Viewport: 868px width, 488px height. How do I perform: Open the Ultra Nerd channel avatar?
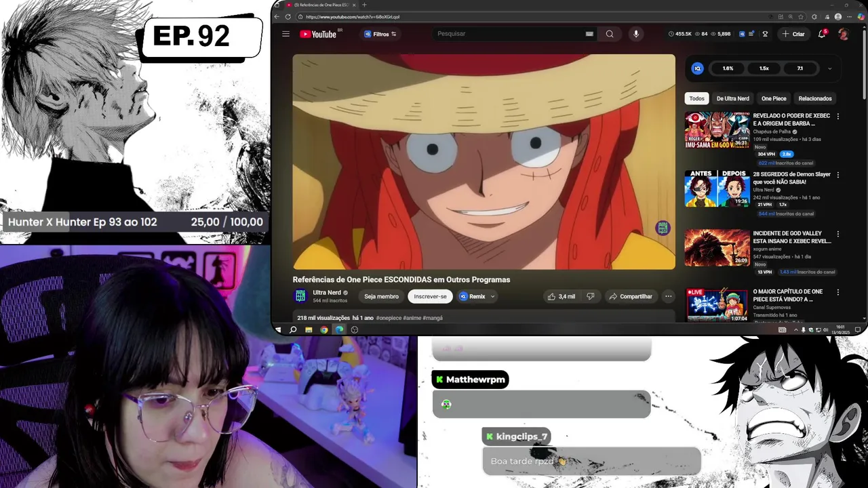pos(300,296)
